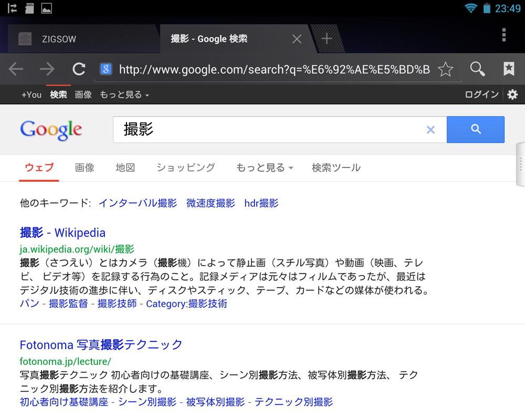Switch to 画像 results tab
Screen dimensions: 525x420
coord(85,167)
